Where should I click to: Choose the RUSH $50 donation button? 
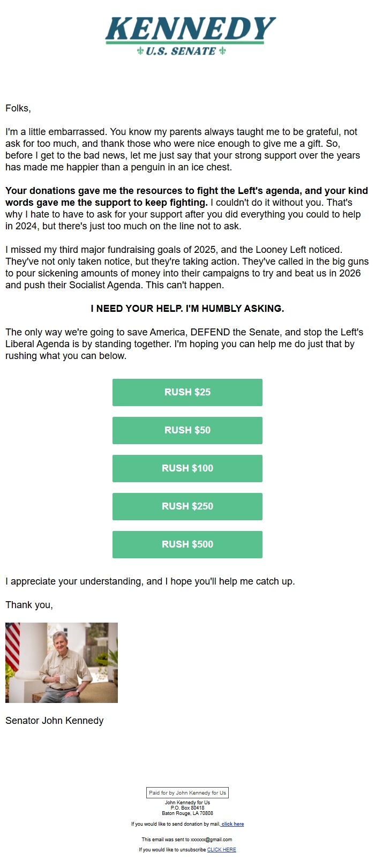[187, 430]
